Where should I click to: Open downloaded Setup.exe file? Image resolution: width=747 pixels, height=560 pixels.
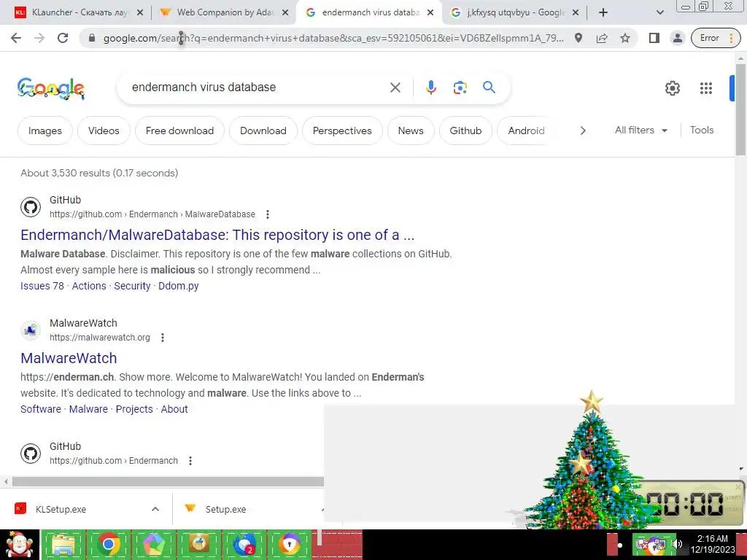pyautogui.click(x=226, y=509)
